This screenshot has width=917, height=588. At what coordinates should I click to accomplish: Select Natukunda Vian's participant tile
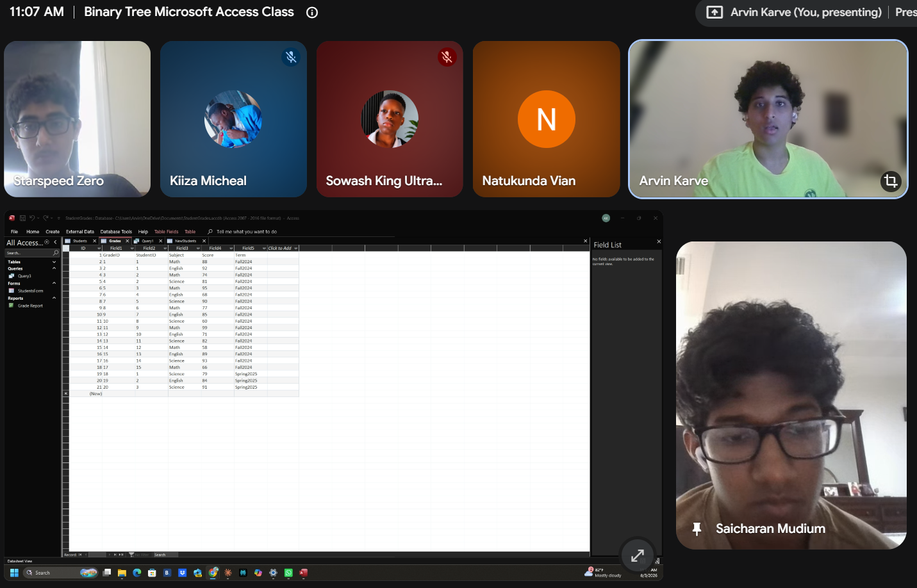click(547, 119)
